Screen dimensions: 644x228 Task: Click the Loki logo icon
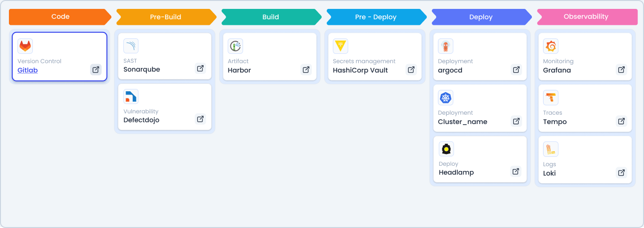pyautogui.click(x=551, y=149)
